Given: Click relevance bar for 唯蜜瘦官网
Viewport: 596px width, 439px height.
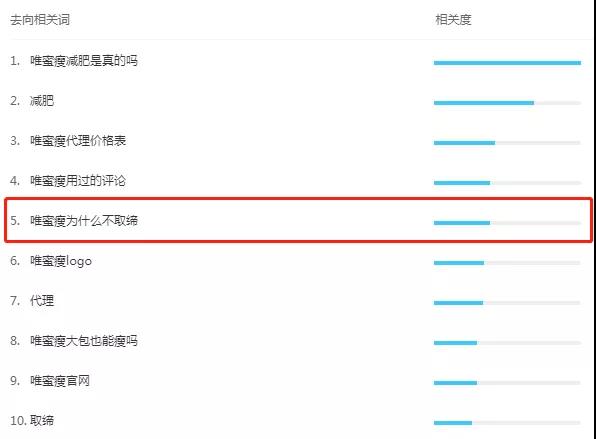Looking at the screenshot, I should point(507,383).
